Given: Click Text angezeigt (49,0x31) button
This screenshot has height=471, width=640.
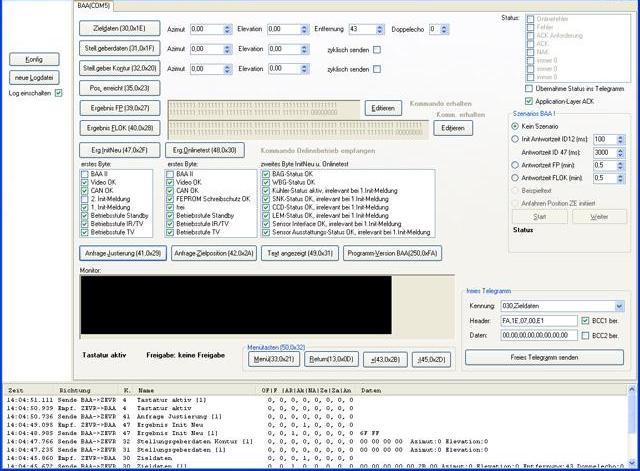Looking at the screenshot, I should click(x=300, y=253).
